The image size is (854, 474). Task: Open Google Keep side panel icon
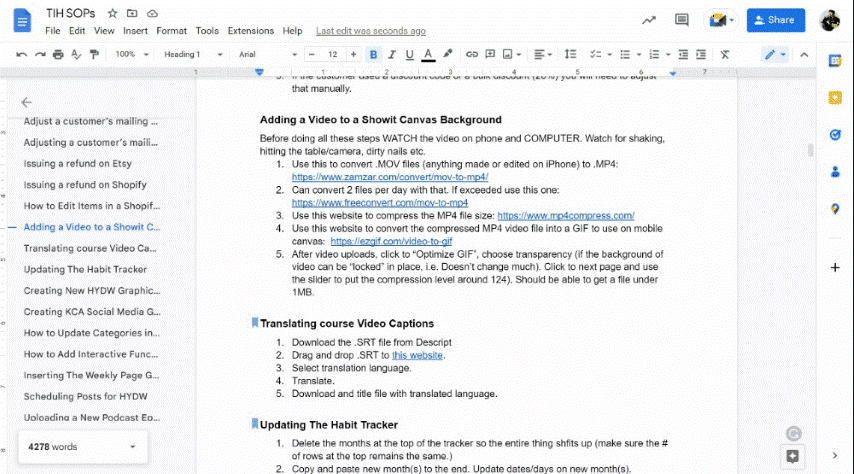[x=835, y=97]
